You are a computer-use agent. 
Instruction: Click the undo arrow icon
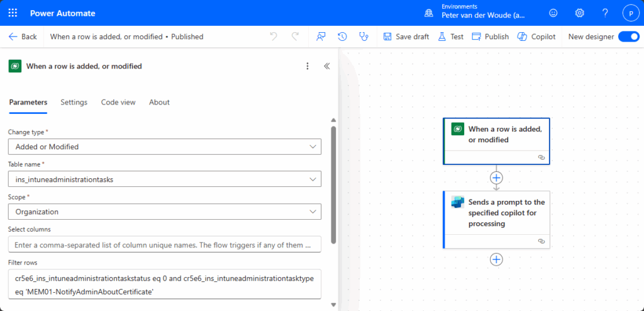(274, 37)
